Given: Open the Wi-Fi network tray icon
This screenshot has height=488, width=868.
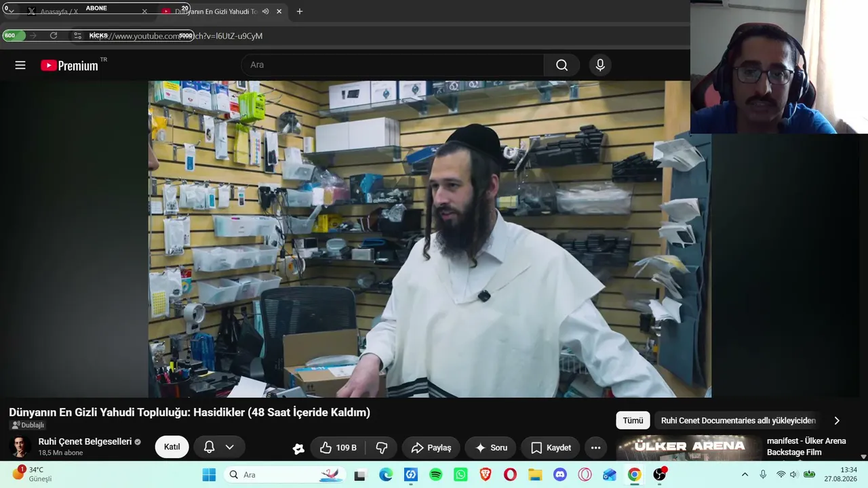Looking at the screenshot, I should pyautogui.click(x=781, y=475).
